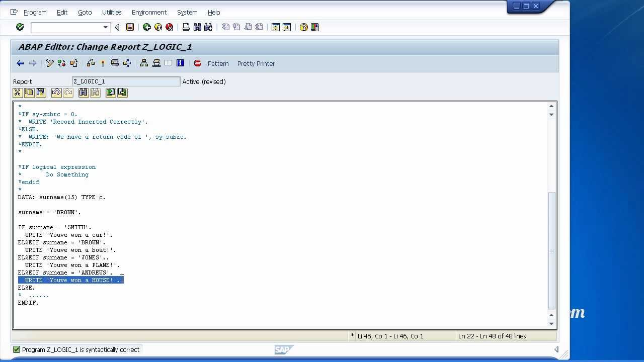
Task: Click the yellow Exit icon
Action: coord(158,27)
